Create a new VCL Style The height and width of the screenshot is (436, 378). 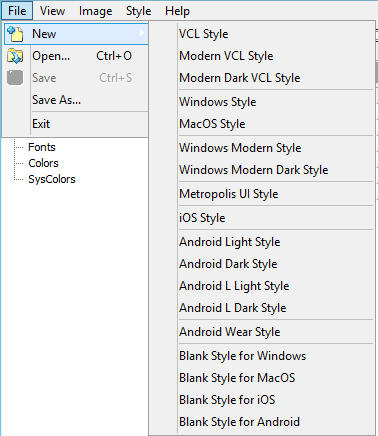tap(262, 34)
